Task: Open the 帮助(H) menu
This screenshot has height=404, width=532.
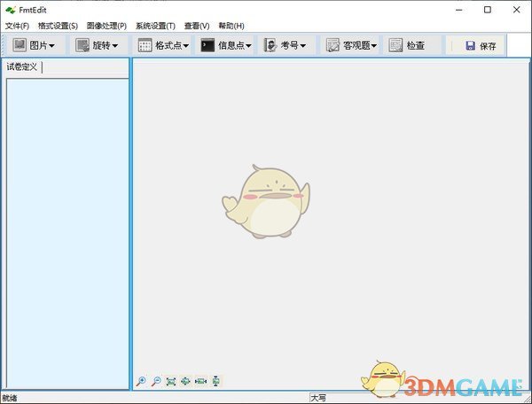Action: pyautogui.click(x=231, y=26)
